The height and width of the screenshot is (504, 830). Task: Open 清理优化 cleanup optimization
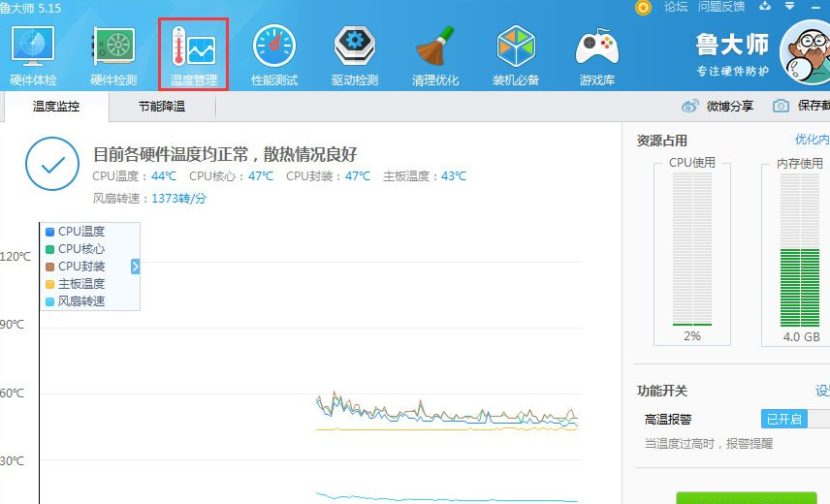pos(435,55)
